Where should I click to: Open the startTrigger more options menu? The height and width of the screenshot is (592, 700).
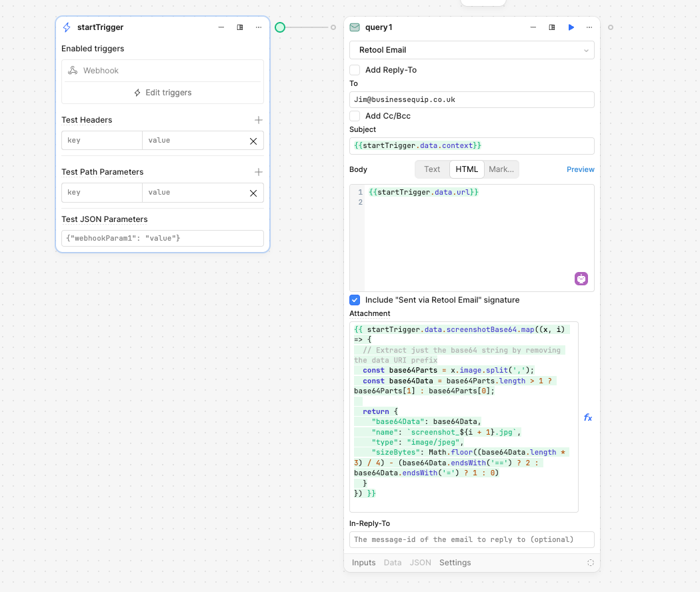(x=259, y=27)
